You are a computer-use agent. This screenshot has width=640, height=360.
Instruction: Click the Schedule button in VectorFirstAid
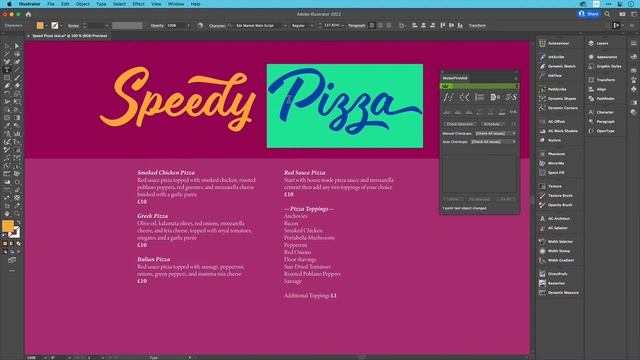[x=492, y=124]
